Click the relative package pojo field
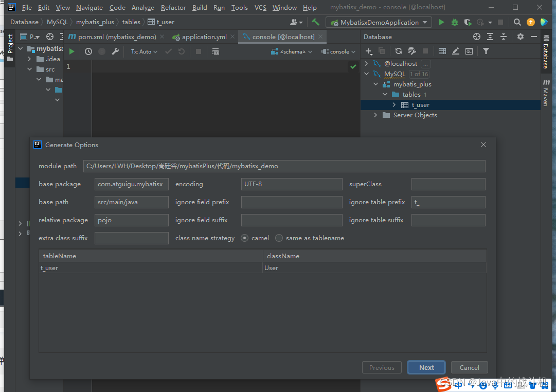The height and width of the screenshot is (392, 556). click(131, 220)
